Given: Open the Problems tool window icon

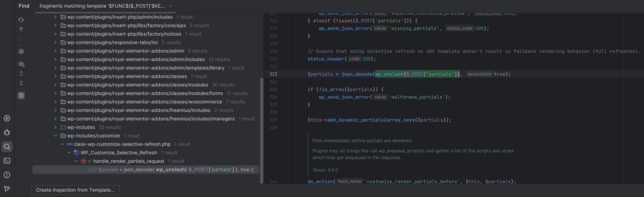Looking at the screenshot, I should (7, 175).
